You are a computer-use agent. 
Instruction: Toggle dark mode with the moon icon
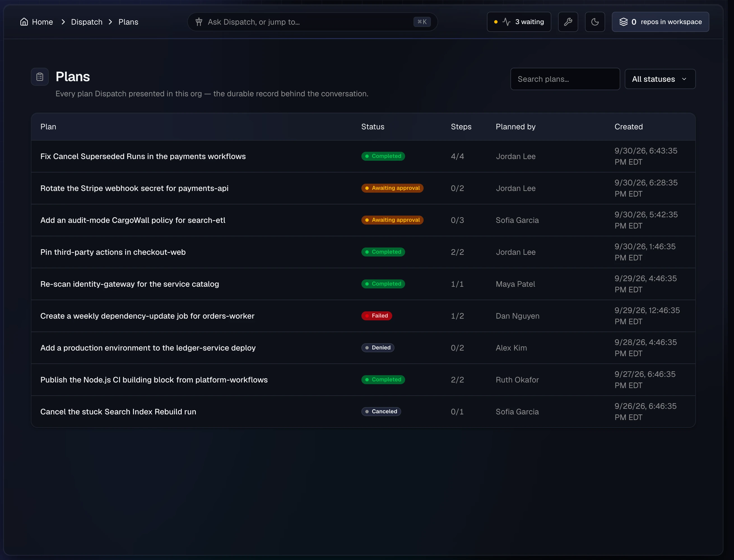click(594, 22)
